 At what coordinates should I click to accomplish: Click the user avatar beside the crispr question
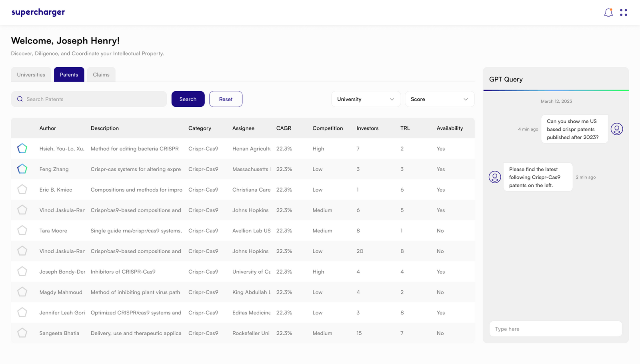(616, 129)
